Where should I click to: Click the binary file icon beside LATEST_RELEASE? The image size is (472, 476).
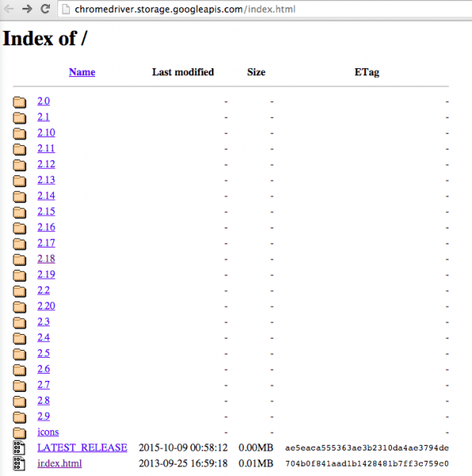[x=19, y=448]
